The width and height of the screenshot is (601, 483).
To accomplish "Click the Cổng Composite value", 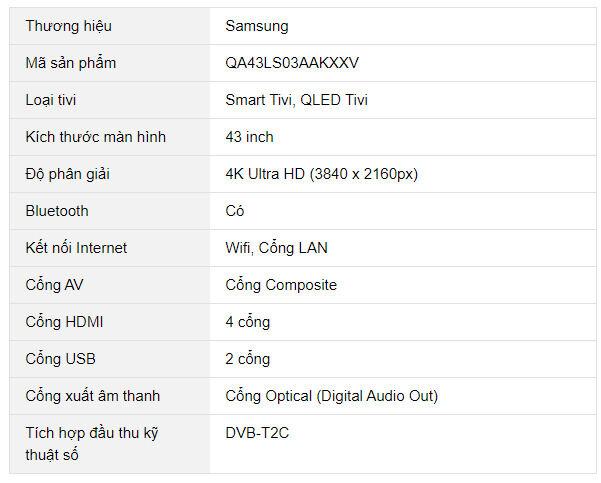I will pos(281,285).
